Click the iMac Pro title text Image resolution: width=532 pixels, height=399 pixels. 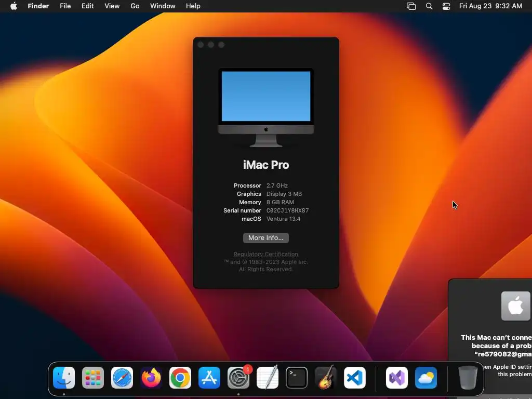266,165
